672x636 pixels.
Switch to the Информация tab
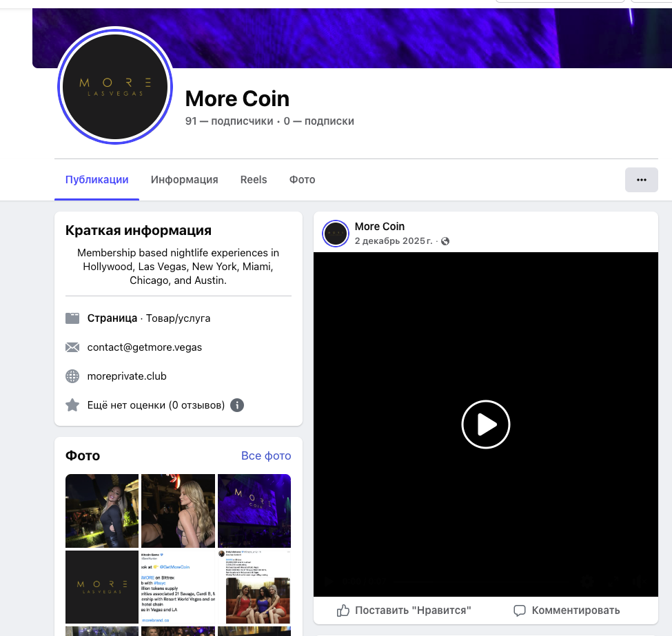click(x=184, y=179)
